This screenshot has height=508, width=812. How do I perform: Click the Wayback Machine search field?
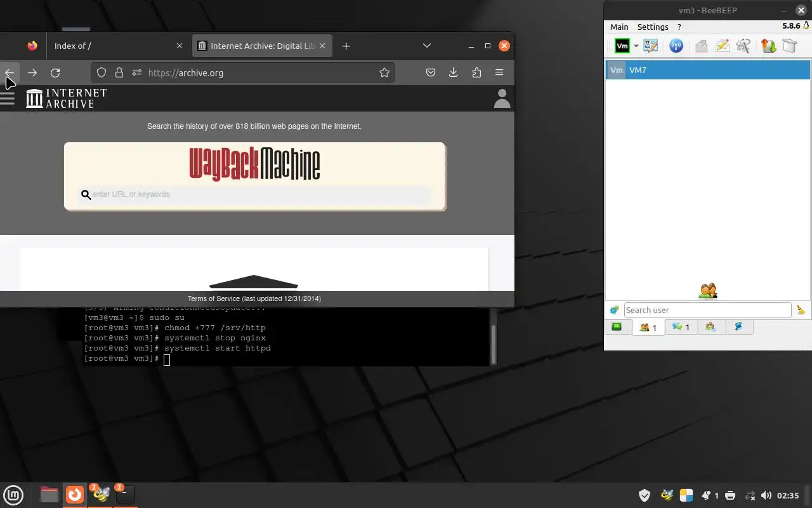255,194
